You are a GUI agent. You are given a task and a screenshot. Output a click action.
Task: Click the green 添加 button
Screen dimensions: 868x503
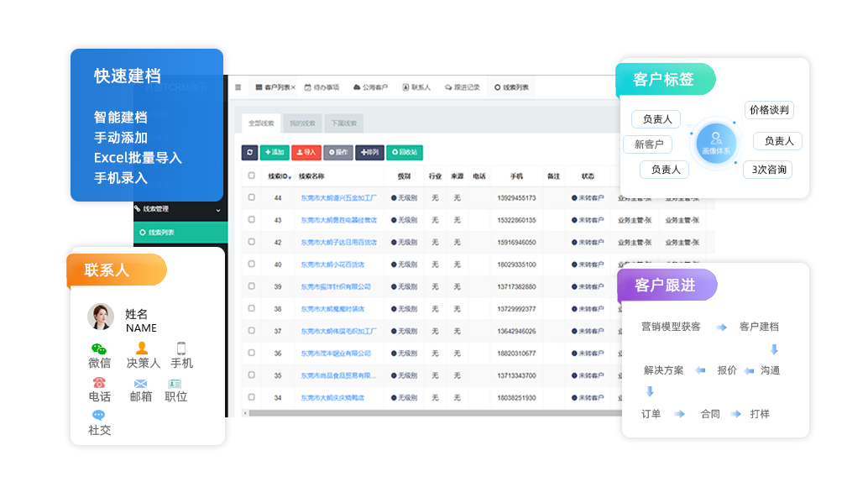click(274, 152)
